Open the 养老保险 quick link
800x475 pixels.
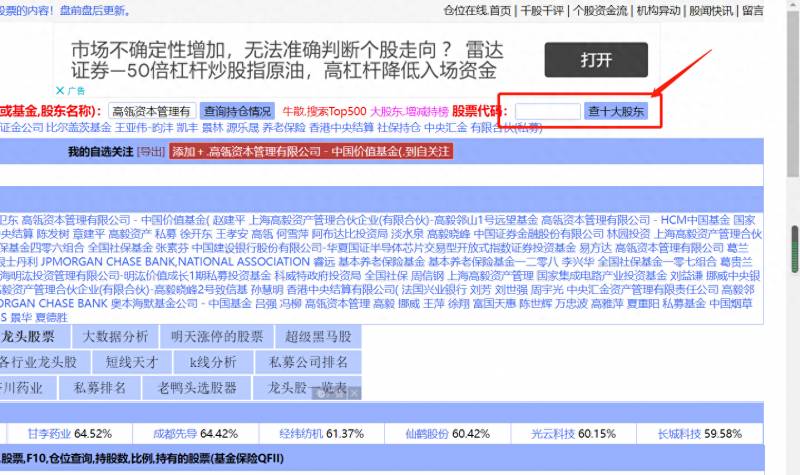click(284, 128)
